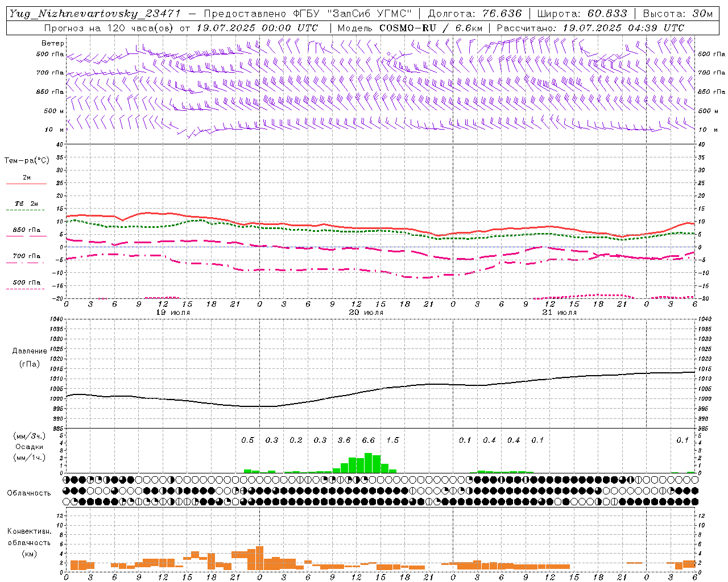Click the 'Рассчитано: 19.07.2025 04:39 UTC' timestamp
728x582 pixels.
pyautogui.click(x=590, y=28)
